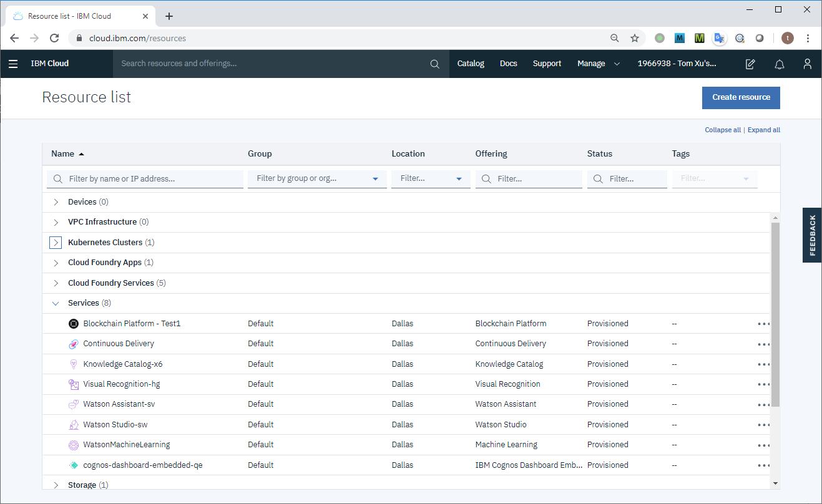Sort by the Name column header
This screenshot has height=504, width=822.
[x=67, y=153]
